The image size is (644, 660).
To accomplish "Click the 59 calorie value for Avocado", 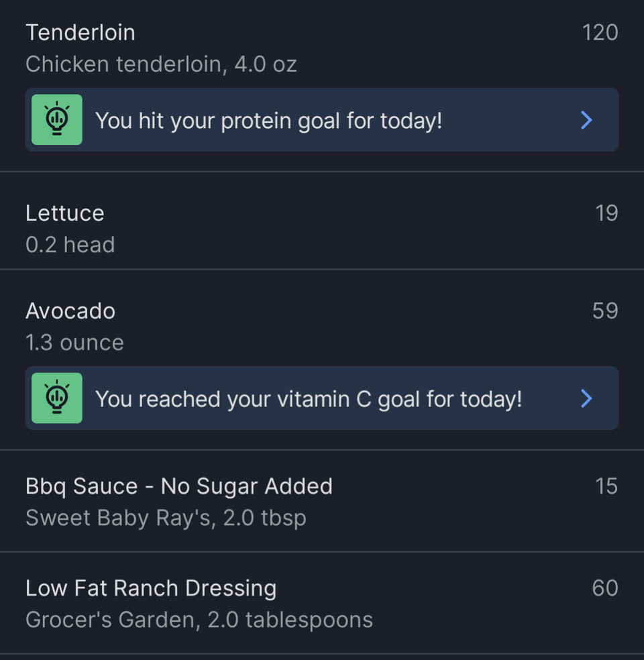I will [605, 311].
